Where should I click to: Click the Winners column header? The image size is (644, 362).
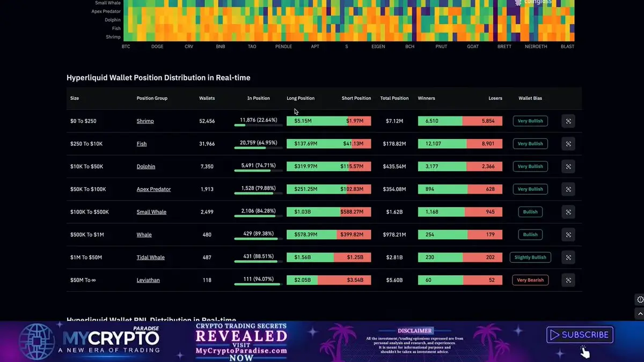point(427,98)
